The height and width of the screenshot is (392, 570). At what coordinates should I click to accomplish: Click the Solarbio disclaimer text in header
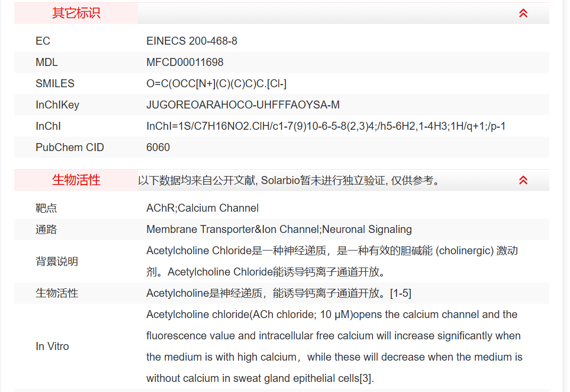click(290, 181)
